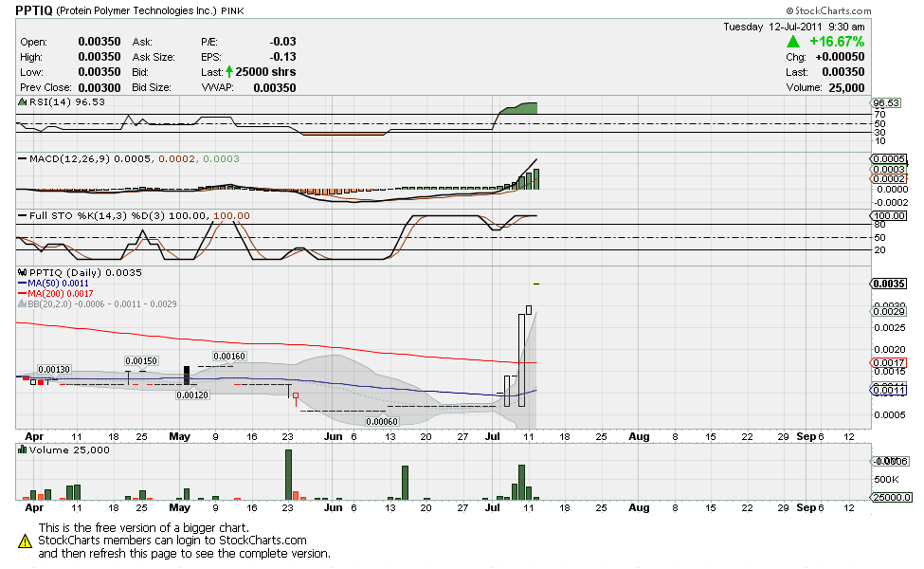
Task: Click the blue 0.0011 tag on price axis
Action: click(x=889, y=390)
